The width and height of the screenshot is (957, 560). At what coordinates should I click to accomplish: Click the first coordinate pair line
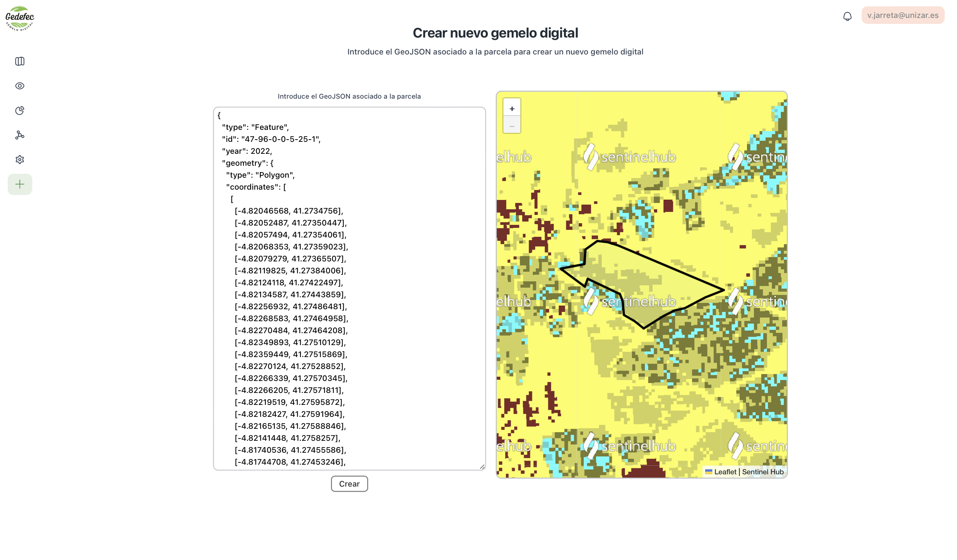pos(289,211)
